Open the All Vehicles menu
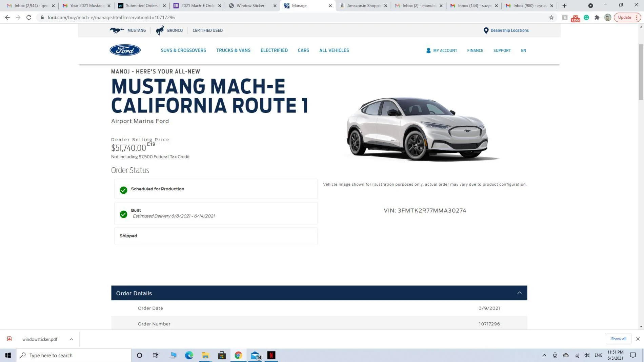This screenshot has width=644, height=362. pyautogui.click(x=334, y=50)
